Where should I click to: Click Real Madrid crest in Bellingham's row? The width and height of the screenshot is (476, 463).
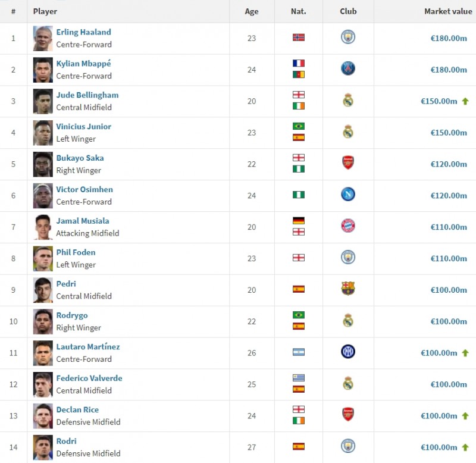click(348, 101)
